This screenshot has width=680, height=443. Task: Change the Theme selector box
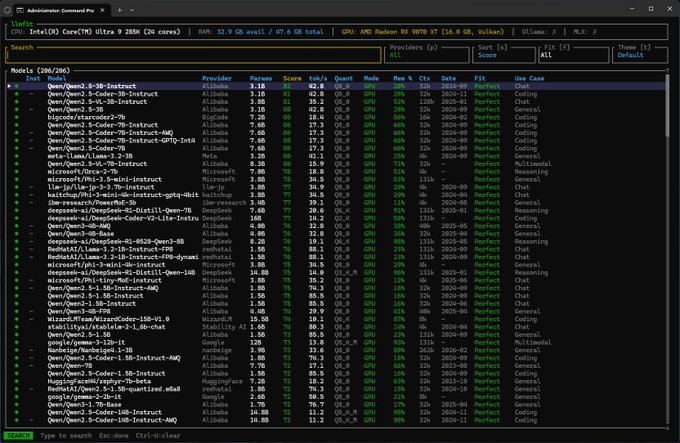640,55
